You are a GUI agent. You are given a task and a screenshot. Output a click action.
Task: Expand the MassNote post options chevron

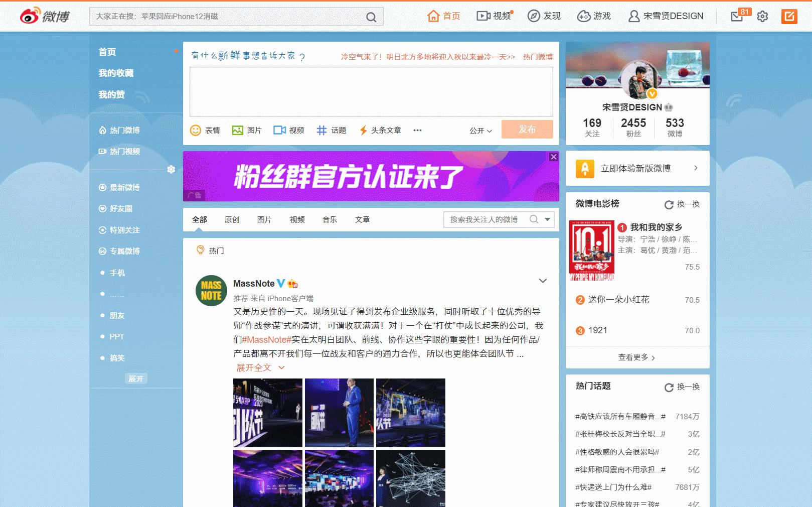click(542, 281)
